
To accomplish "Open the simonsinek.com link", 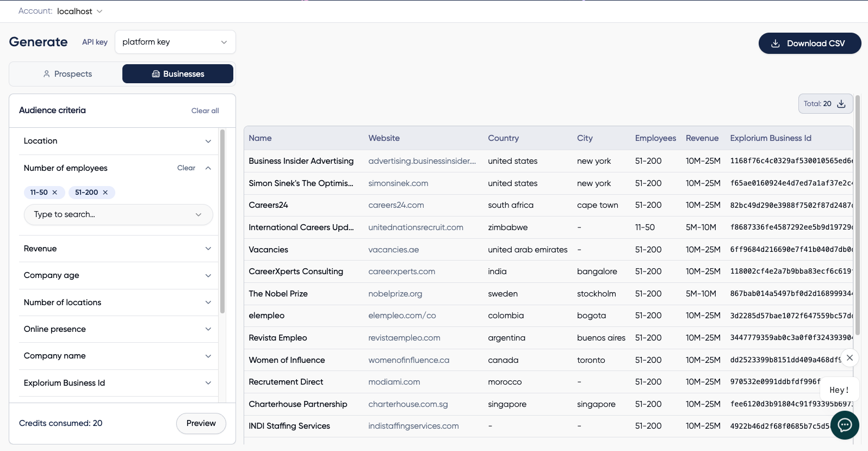I will pyautogui.click(x=398, y=183).
